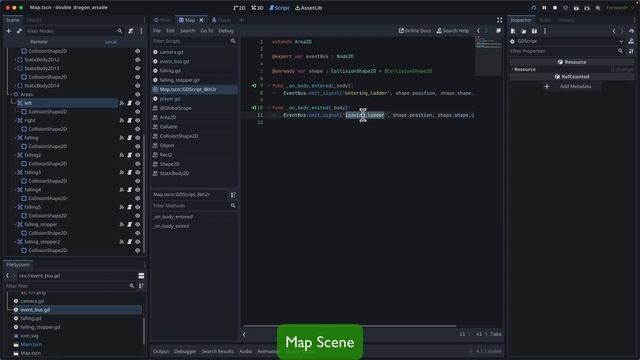640x360 pixels.
Task: Open the Go To menu
Action: click(x=207, y=31)
